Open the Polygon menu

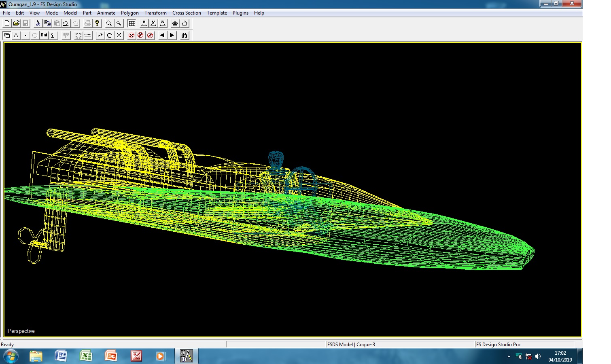click(130, 13)
